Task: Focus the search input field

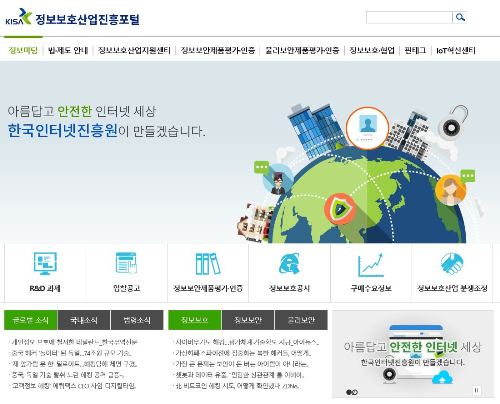Action: [x=409, y=17]
